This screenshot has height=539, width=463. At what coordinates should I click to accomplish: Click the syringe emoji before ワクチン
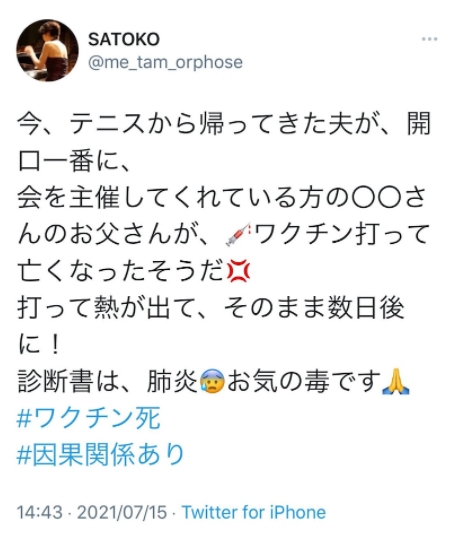(238, 234)
